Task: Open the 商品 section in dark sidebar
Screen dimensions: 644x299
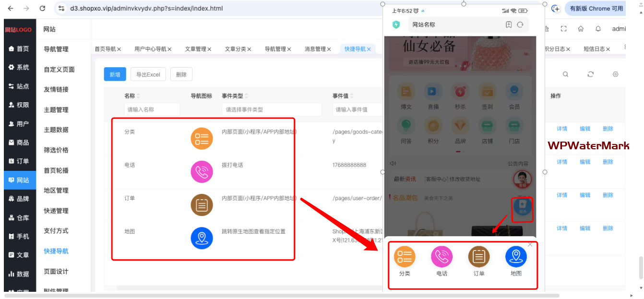Action: 19,143
